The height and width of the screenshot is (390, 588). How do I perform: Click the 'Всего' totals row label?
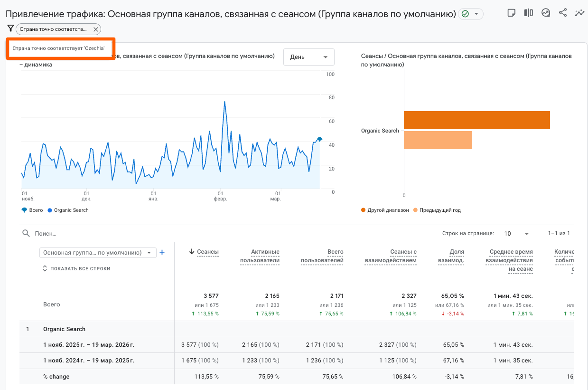pos(51,304)
